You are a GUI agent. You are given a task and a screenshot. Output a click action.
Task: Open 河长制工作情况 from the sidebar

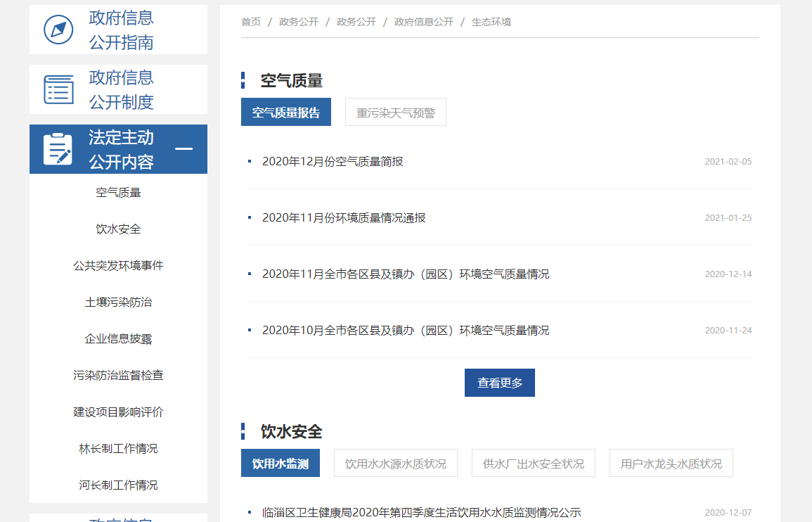point(118,485)
